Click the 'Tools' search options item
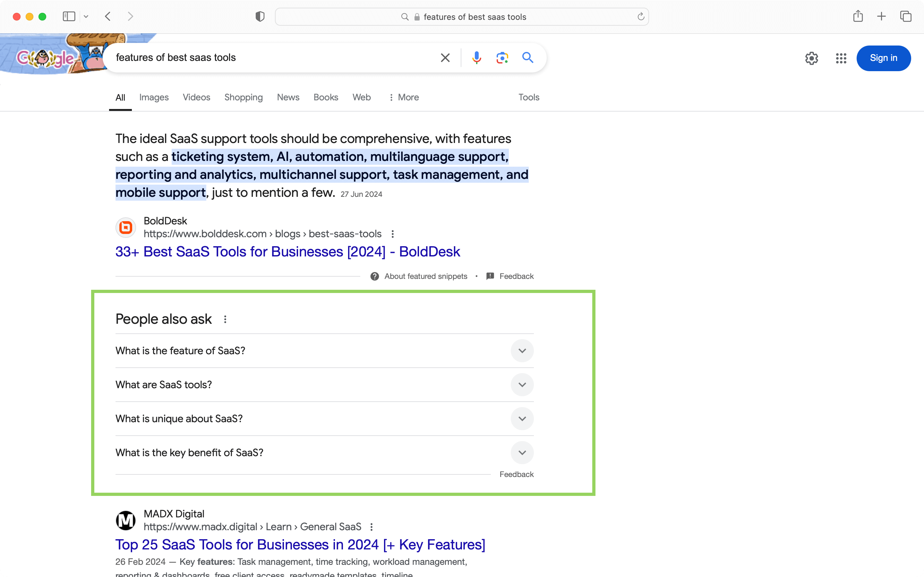 click(529, 97)
